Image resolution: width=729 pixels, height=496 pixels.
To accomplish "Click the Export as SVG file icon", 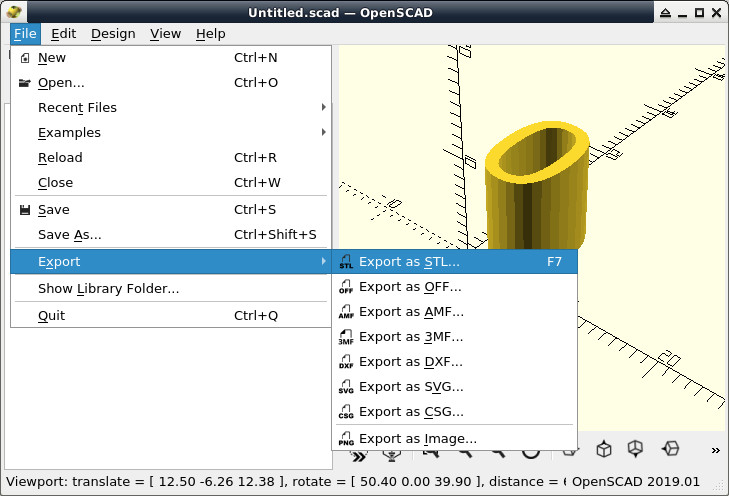I will [x=346, y=387].
